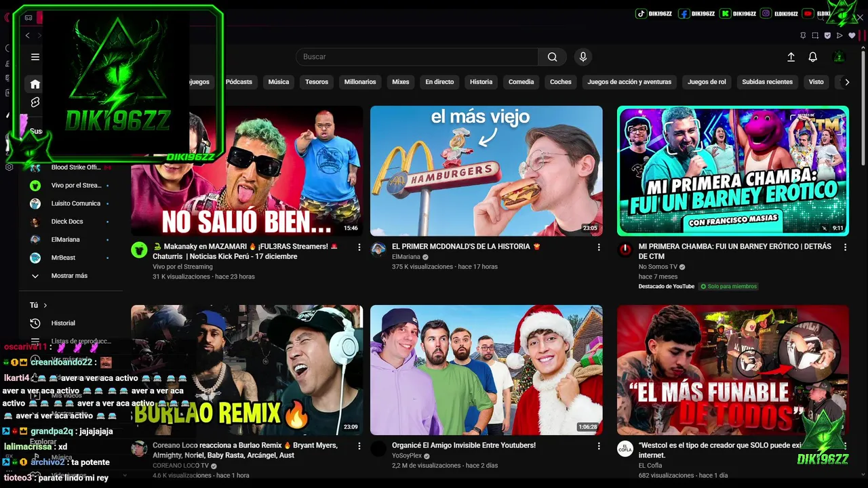Select the Pódcasts chip
This screenshot has height=488, width=868.
[x=239, y=82]
